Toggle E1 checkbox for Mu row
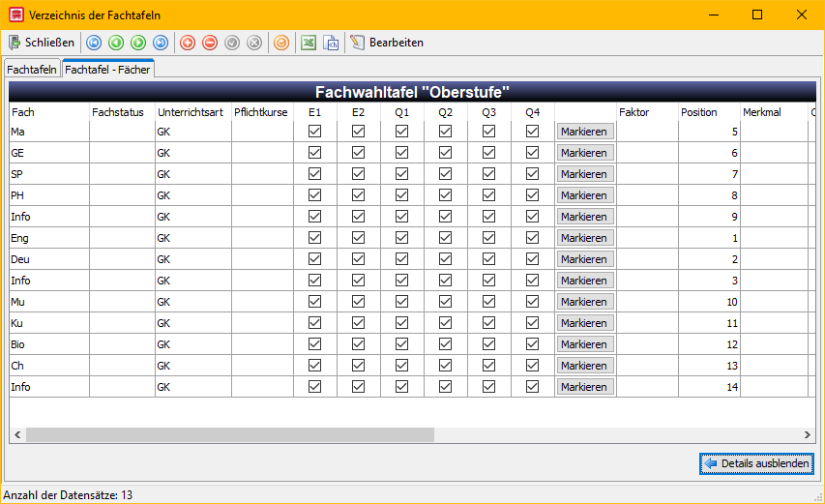825x504 pixels. (x=314, y=302)
